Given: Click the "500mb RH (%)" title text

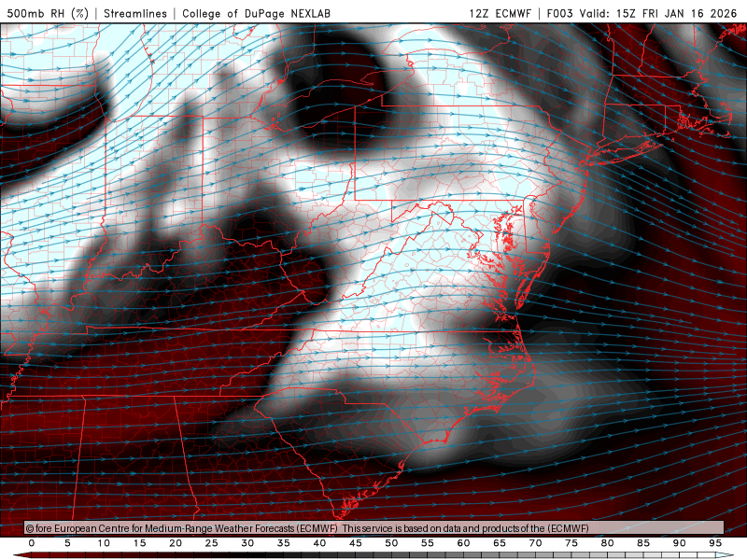Looking at the screenshot, I should (x=48, y=13).
